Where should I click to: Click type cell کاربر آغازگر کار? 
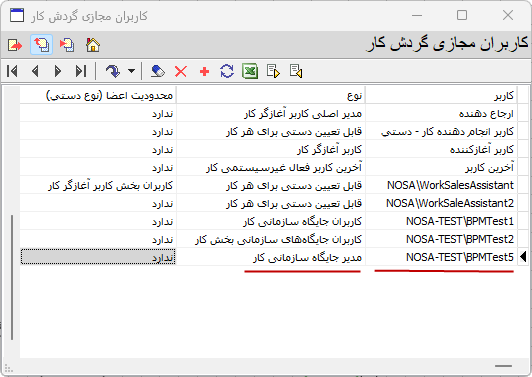(x=271, y=150)
